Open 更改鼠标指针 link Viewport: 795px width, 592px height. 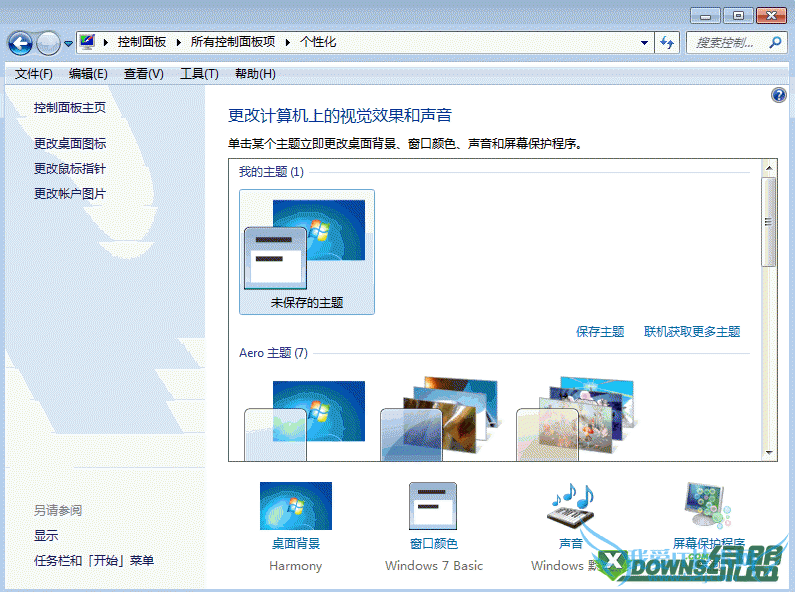point(70,169)
